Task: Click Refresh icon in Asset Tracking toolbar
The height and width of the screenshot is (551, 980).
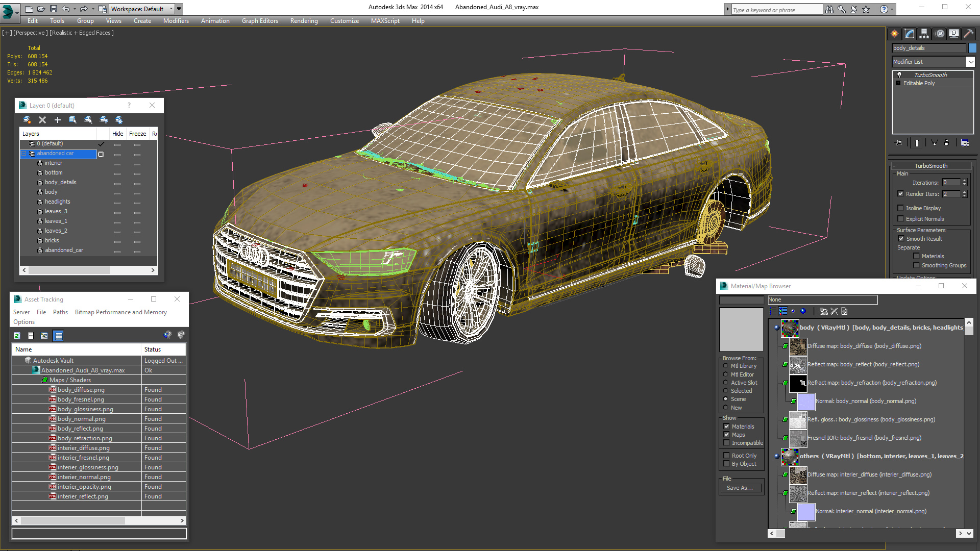Action: [x=17, y=336]
